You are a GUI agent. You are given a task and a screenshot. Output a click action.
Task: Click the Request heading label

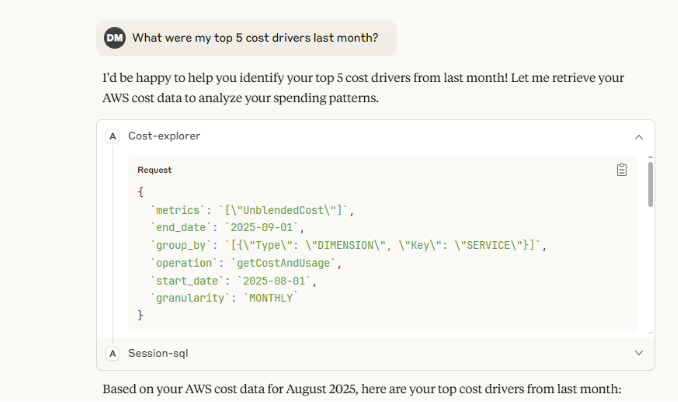tap(154, 170)
